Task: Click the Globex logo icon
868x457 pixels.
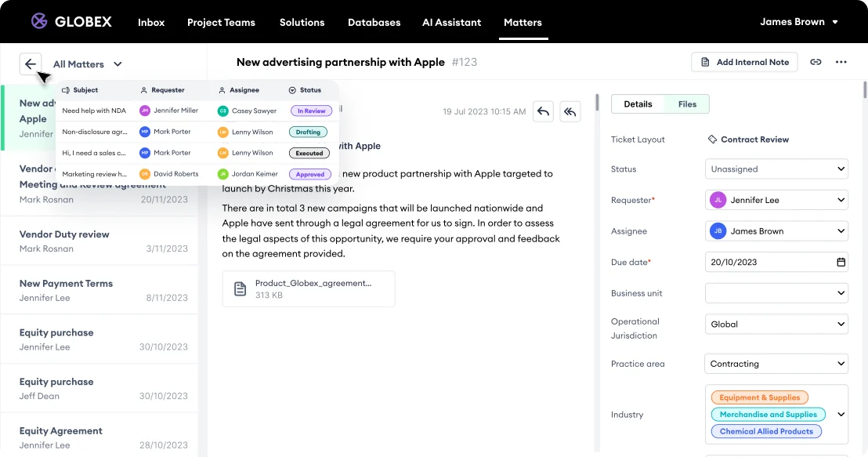Action: tap(38, 21)
